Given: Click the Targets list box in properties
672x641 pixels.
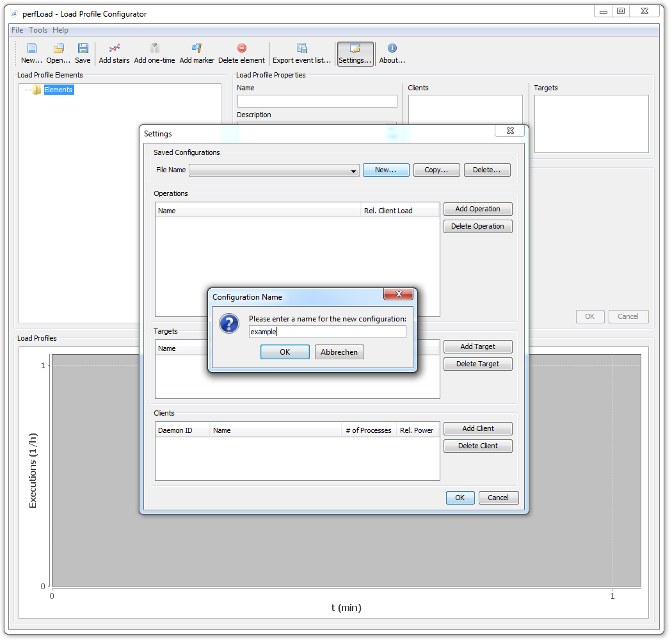Looking at the screenshot, I should click(591, 124).
